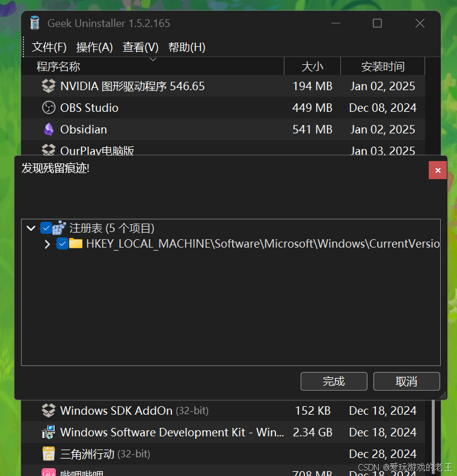Click the 注册表 (5 个项目) label

112,228
